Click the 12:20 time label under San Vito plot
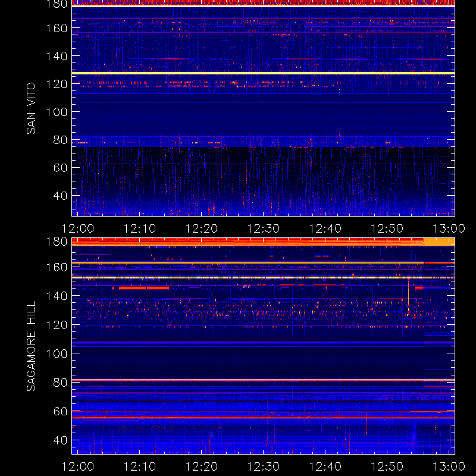Image resolution: width=476 pixels, height=476 pixels. click(x=202, y=228)
